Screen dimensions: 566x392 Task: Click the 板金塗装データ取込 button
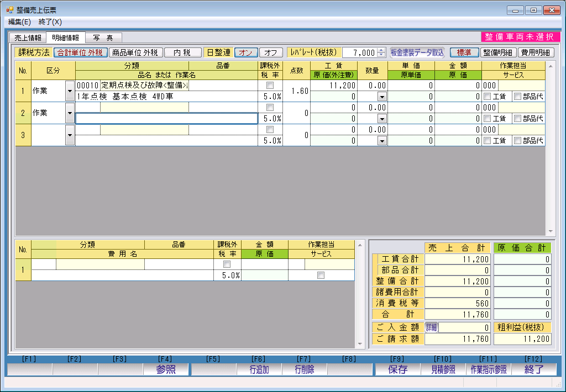click(x=417, y=52)
